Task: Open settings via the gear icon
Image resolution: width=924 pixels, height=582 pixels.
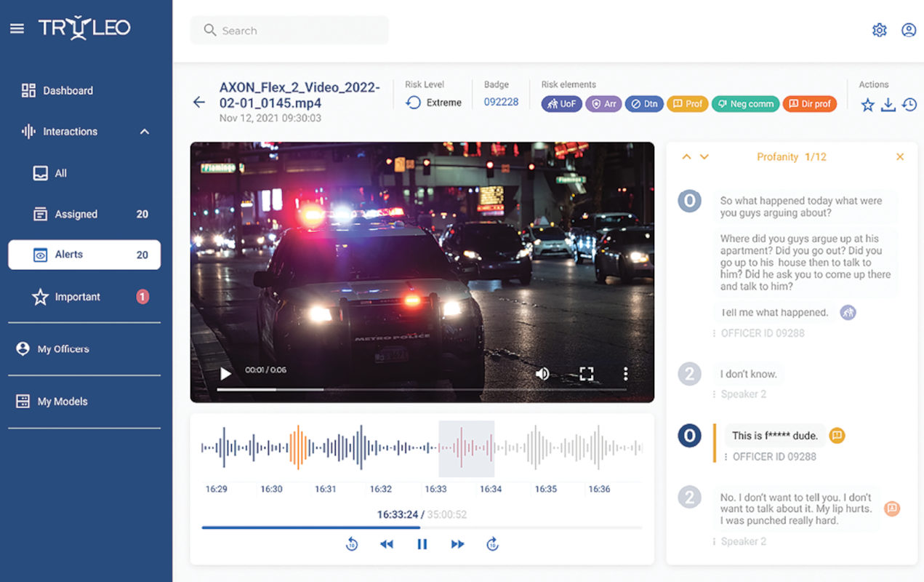Action: pyautogui.click(x=879, y=30)
